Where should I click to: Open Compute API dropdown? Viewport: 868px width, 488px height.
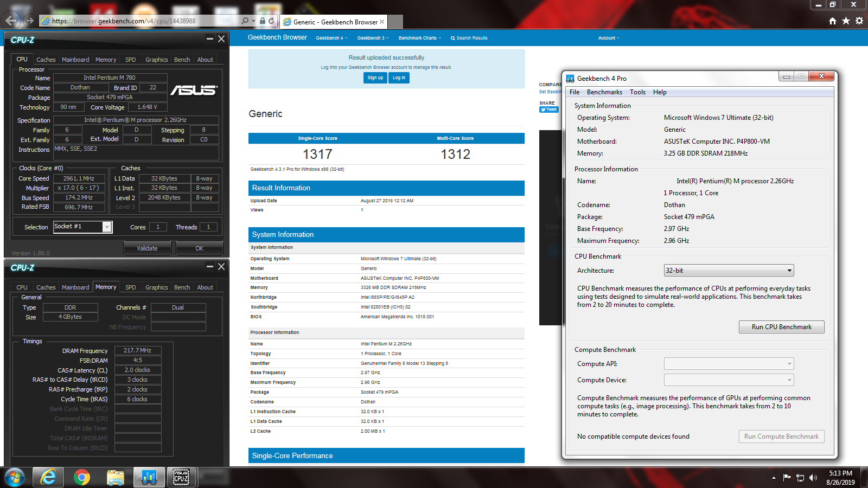click(729, 364)
